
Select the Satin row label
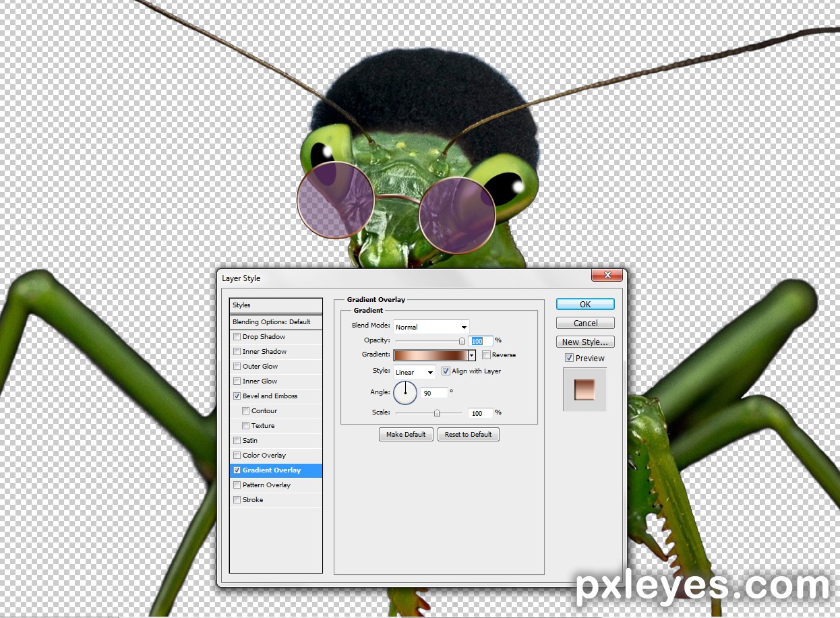(250, 441)
